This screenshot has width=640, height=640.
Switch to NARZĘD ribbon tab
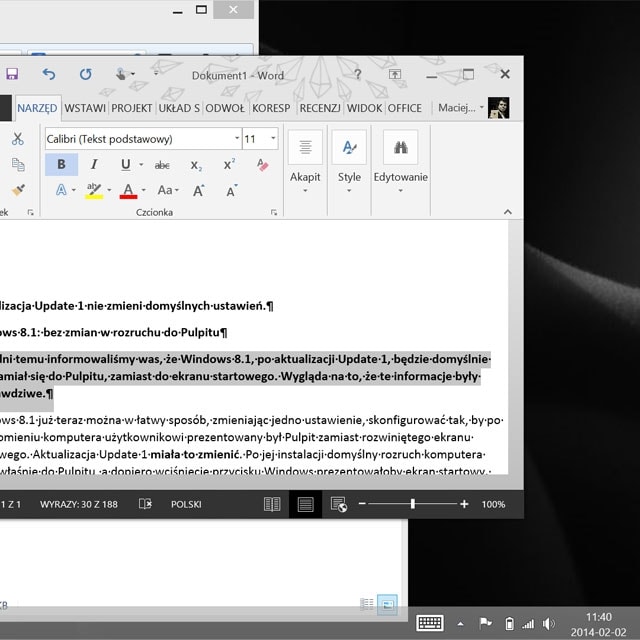[x=37, y=108]
